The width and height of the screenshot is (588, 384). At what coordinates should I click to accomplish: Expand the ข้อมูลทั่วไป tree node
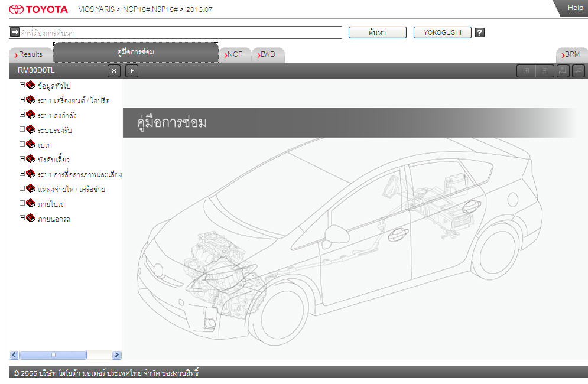22,85
